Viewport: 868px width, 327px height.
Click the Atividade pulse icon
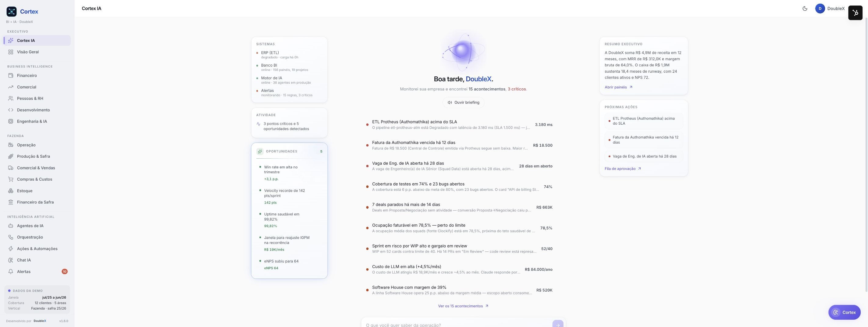pos(259,124)
